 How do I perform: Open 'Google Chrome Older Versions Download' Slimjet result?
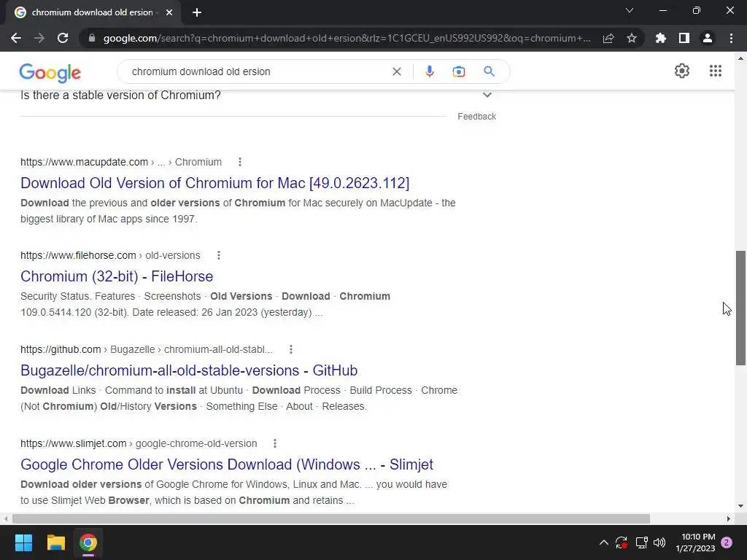click(227, 464)
